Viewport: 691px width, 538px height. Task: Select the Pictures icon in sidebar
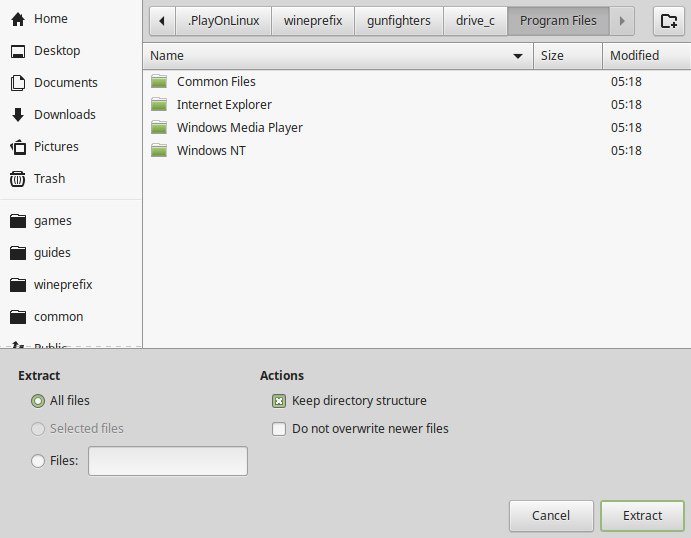(18, 147)
